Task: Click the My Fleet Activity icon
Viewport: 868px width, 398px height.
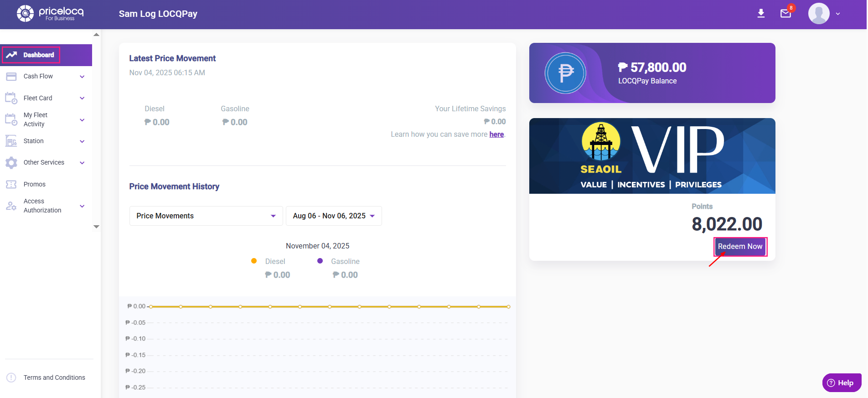Action: coord(11,119)
